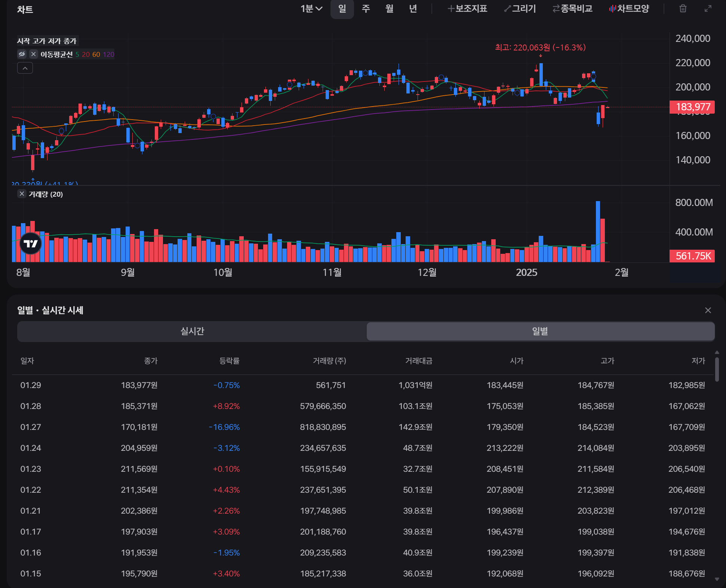Expand the chart to fullscreen
This screenshot has height=588, width=726.
click(708, 9)
